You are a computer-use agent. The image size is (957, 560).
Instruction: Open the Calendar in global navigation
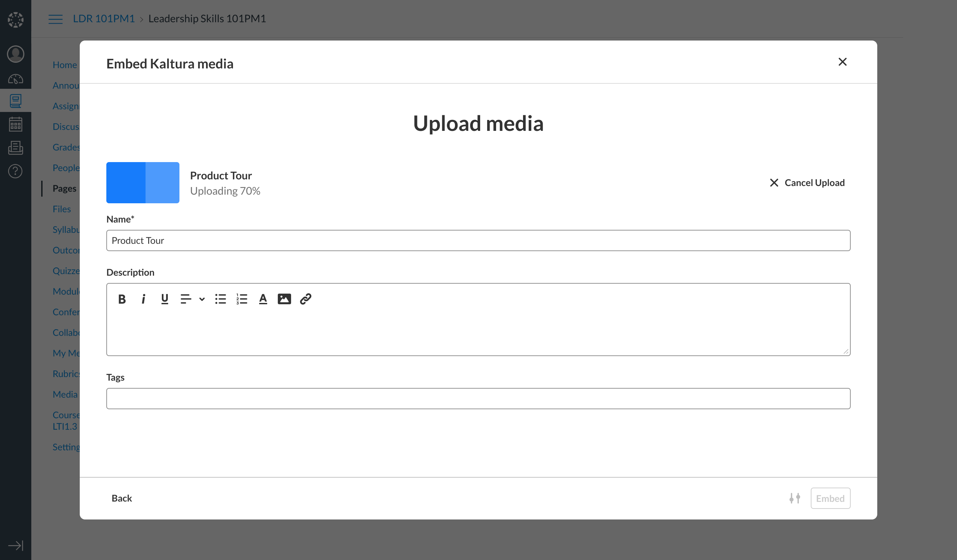point(16,124)
